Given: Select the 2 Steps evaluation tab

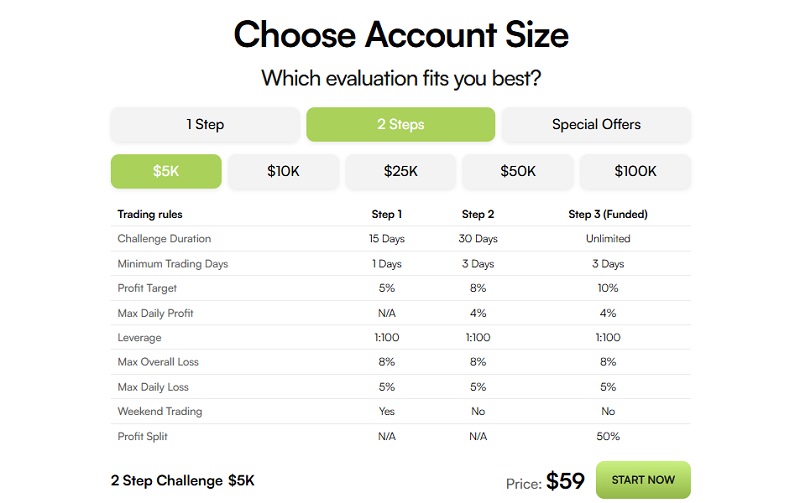Looking at the screenshot, I should point(400,125).
